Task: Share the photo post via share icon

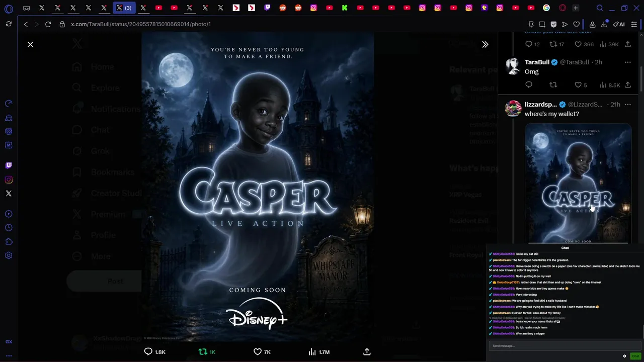Action: point(367,352)
